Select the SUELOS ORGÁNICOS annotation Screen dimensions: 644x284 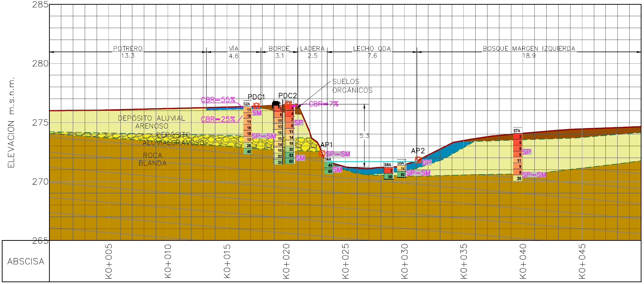(x=352, y=86)
